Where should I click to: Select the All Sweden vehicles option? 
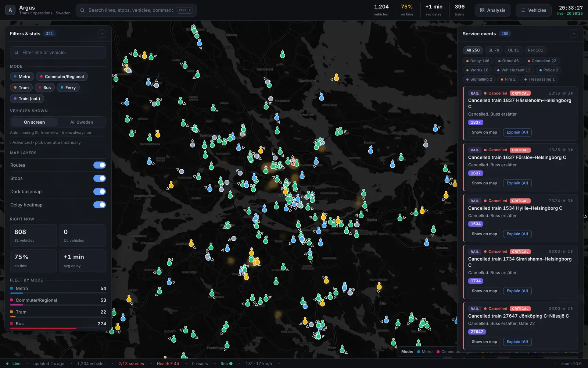click(x=82, y=122)
